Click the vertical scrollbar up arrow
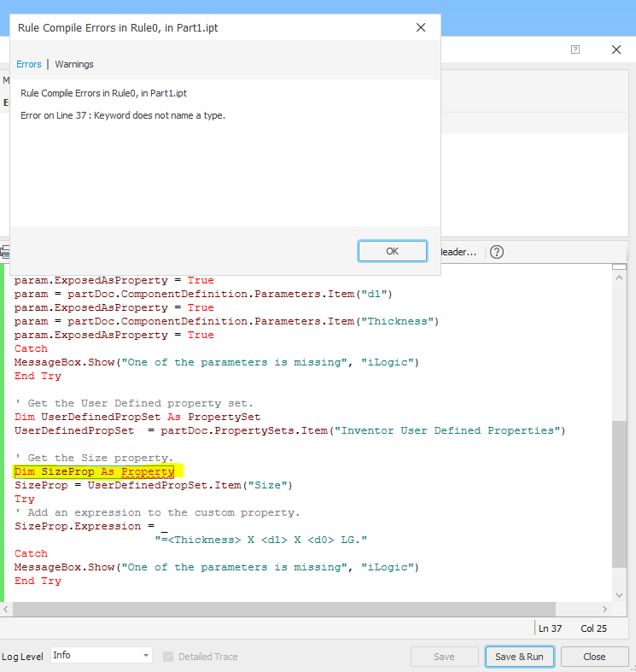The image size is (636, 672). 619,278
